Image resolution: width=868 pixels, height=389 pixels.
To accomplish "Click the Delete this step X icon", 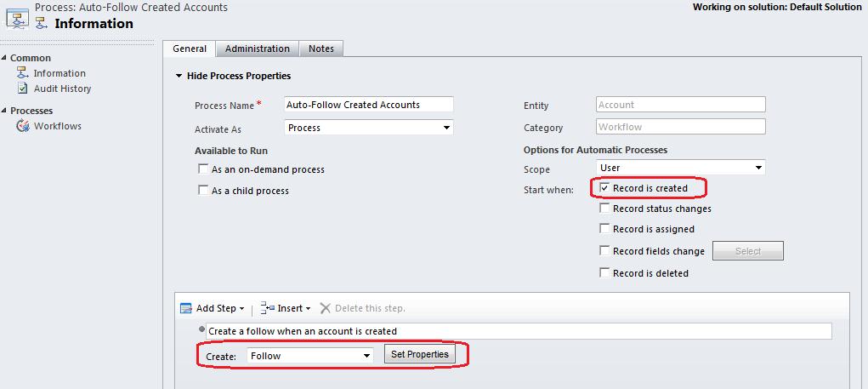I will (325, 308).
